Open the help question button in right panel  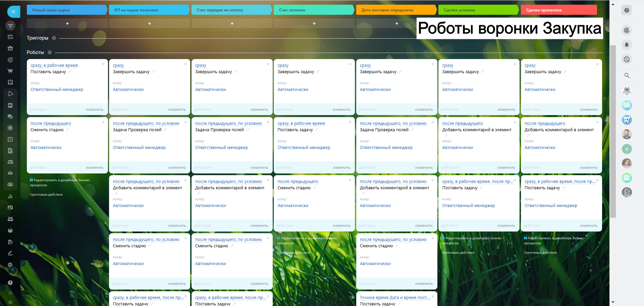pos(627,10)
